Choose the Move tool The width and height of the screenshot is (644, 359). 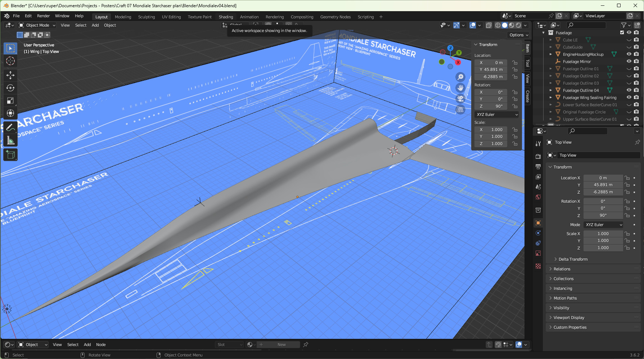[x=10, y=75]
